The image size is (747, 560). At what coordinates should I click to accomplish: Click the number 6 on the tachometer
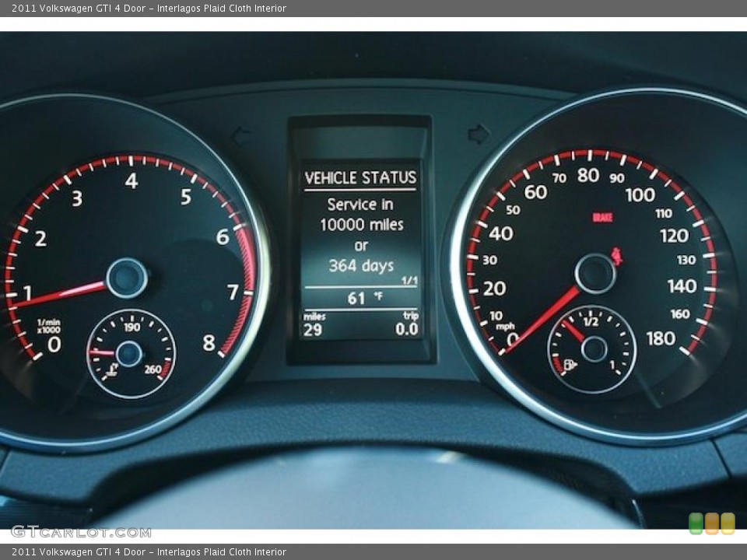[223, 236]
